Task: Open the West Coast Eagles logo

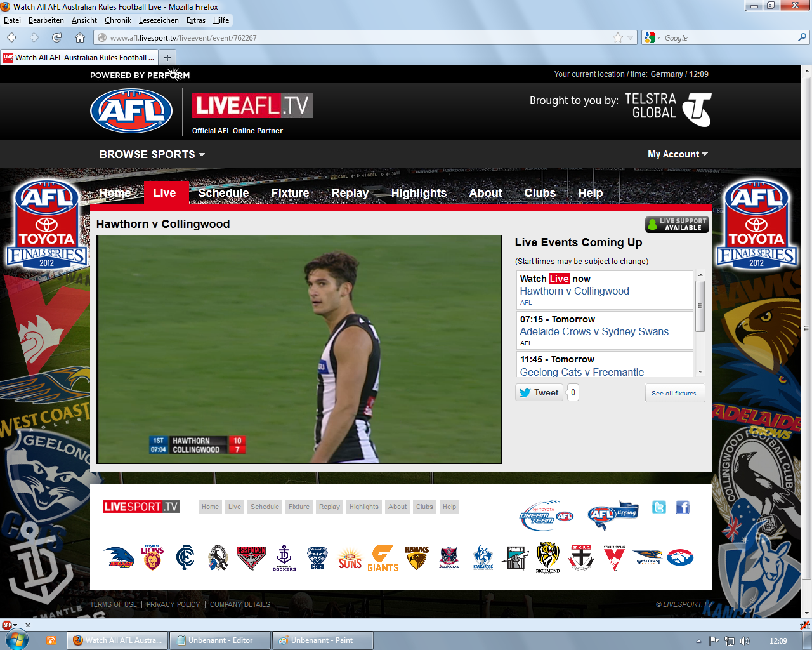Action: coord(648,557)
